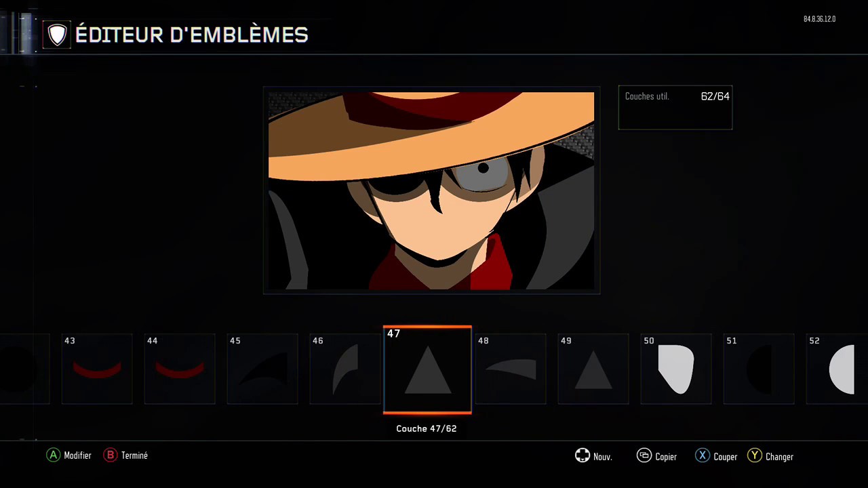Click the shield emblem editor icon
The height and width of the screenshot is (488, 868).
(x=57, y=35)
